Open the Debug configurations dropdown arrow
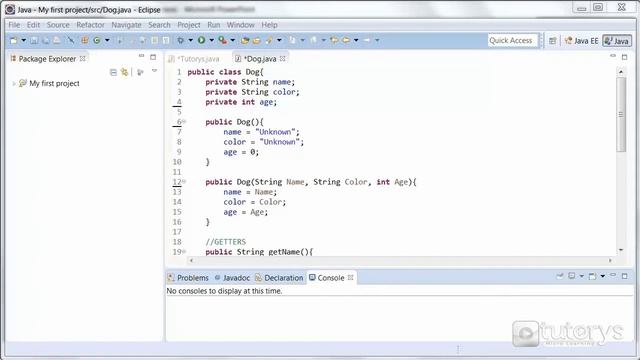 coord(190,40)
